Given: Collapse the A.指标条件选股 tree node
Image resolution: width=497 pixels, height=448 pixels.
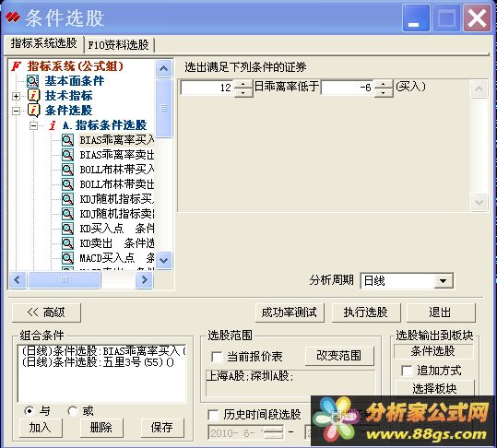Looking at the screenshot, I should coord(33,125).
